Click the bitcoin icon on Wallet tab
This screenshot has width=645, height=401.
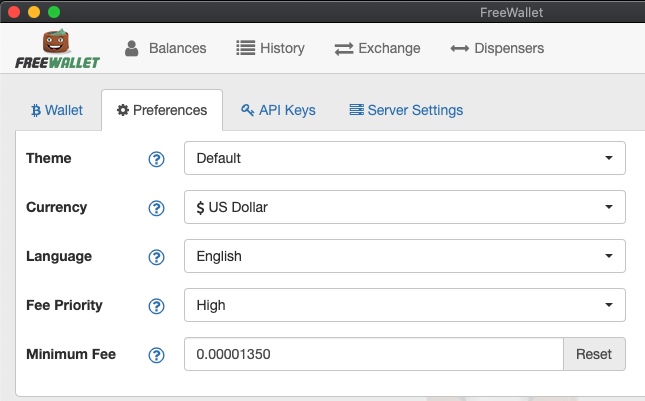coord(36,110)
